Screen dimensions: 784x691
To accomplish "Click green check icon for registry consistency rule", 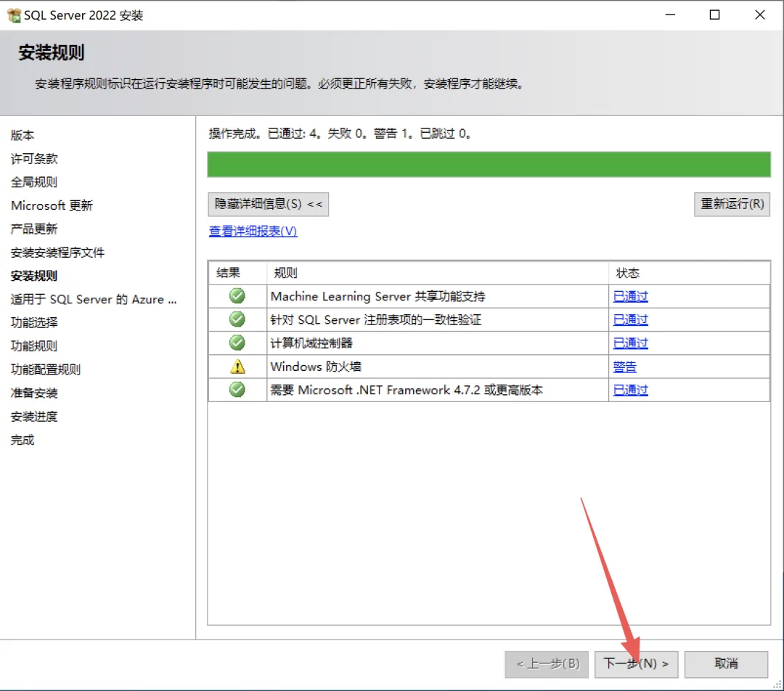I will (x=237, y=319).
